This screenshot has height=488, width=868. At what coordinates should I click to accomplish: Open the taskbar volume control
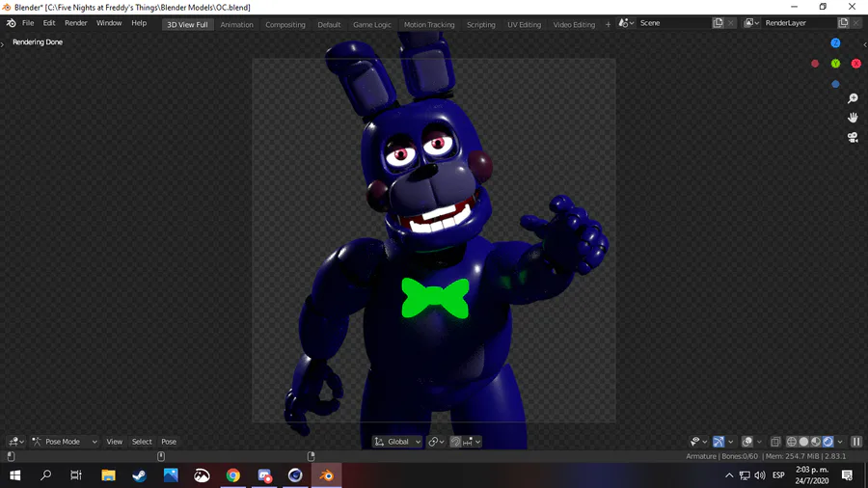(760, 475)
